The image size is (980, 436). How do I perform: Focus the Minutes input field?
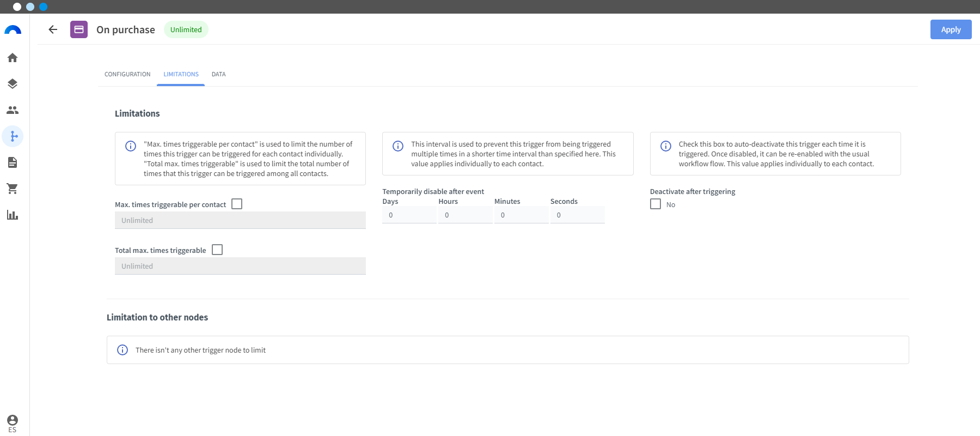click(522, 215)
